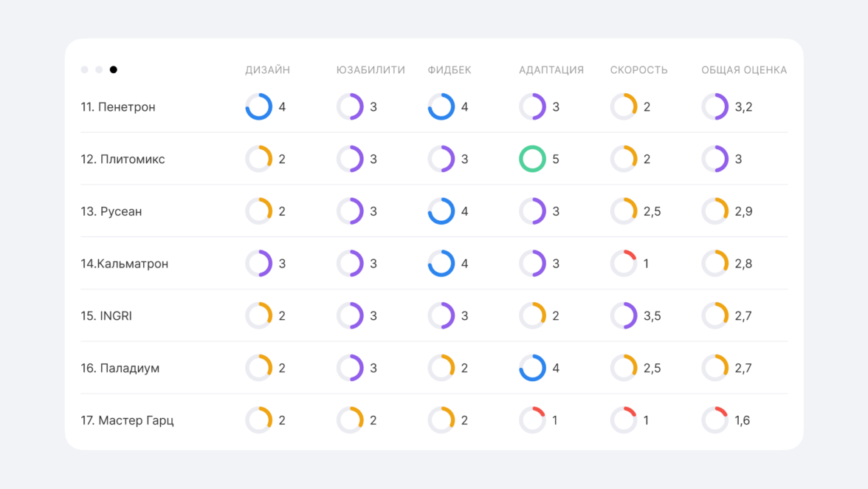This screenshot has width=868, height=489.
Task: Click Русеан blue feedback ring rated 4
Action: [441, 211]
